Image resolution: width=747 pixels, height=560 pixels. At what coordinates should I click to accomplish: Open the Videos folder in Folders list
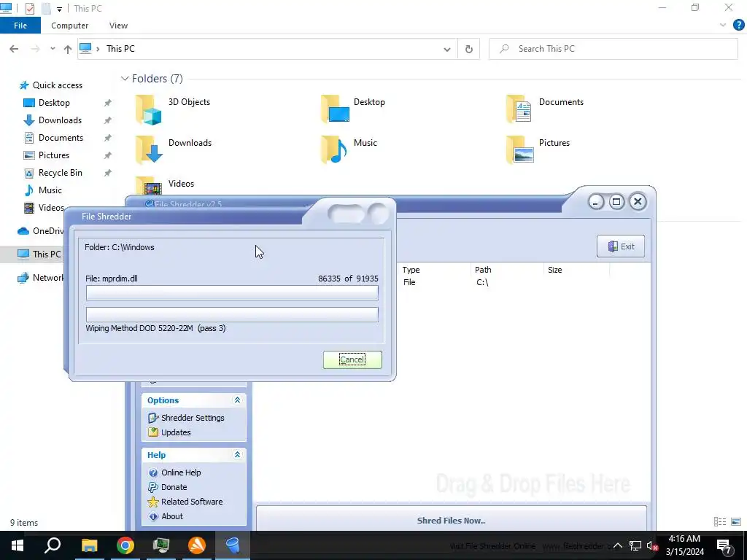[x=165, y=186]
